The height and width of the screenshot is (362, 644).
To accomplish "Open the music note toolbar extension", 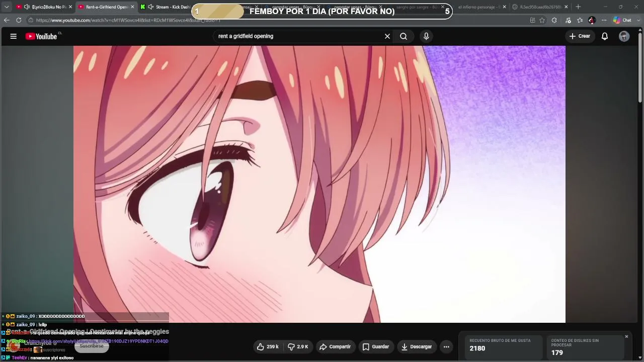I will tap(568, 20).
